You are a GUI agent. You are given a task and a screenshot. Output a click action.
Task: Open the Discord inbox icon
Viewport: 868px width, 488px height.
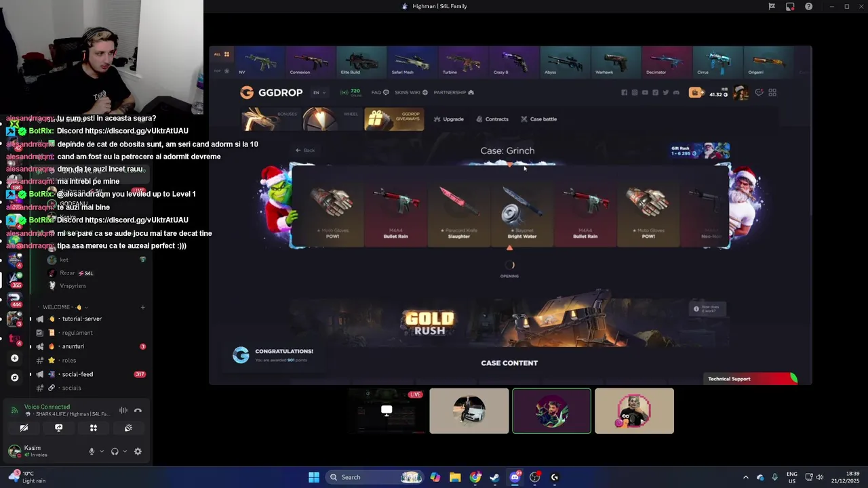click(790, 6)
